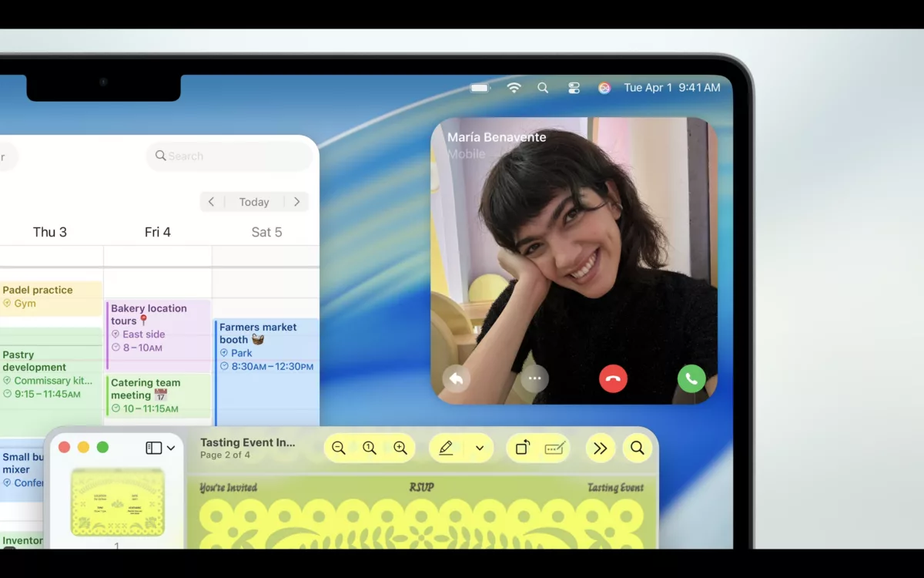Click rotate icon in Preview toolbar
Screen dimensions: 924x578
[523, 448]
